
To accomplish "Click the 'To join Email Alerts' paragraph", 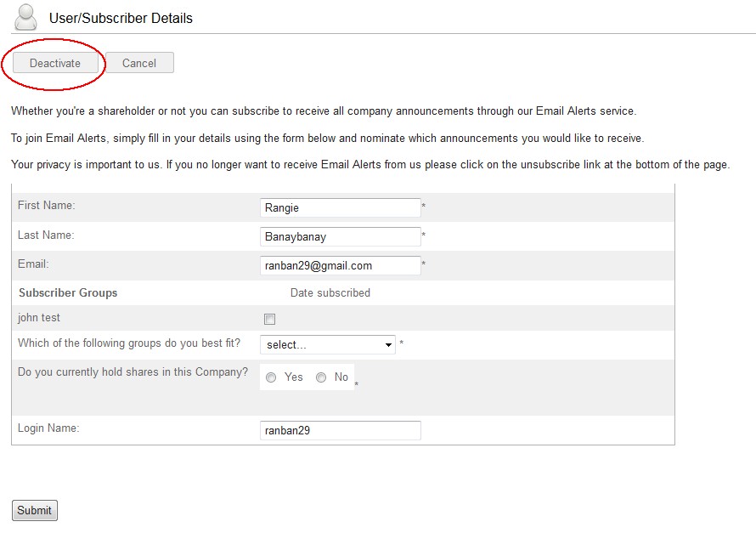I will point(327,139).
